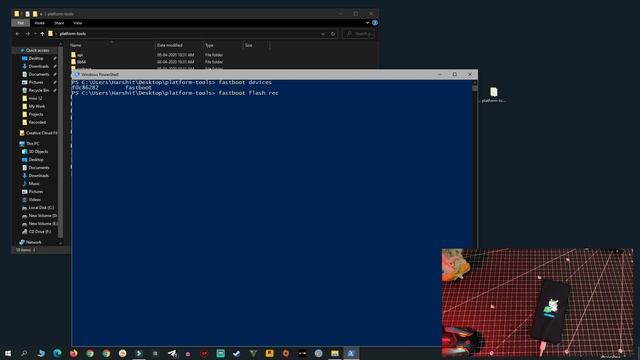Open New Volume (D:) drive
This screenshot has height=360, width=640.
pyautogui.click(x=42, y=216)
